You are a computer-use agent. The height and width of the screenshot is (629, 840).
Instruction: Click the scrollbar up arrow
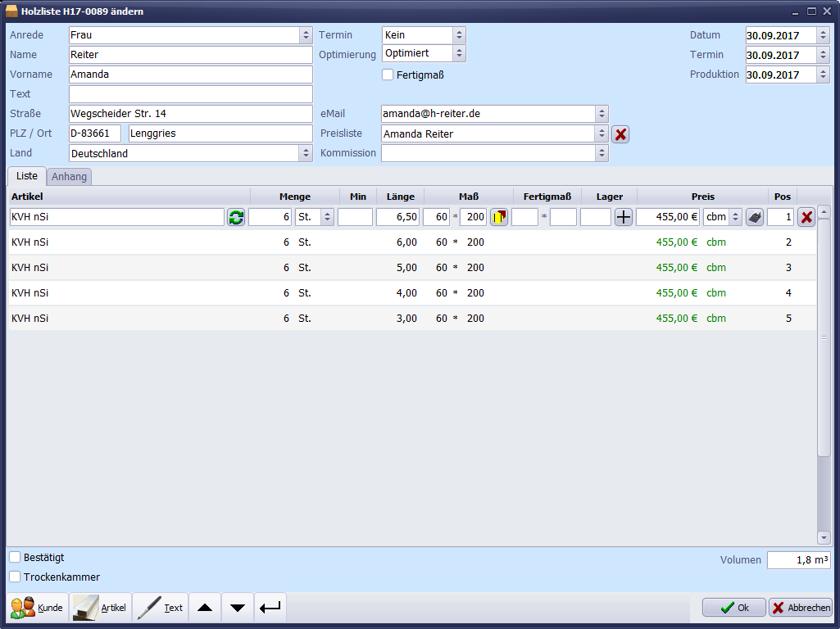[x=824, y=212]
